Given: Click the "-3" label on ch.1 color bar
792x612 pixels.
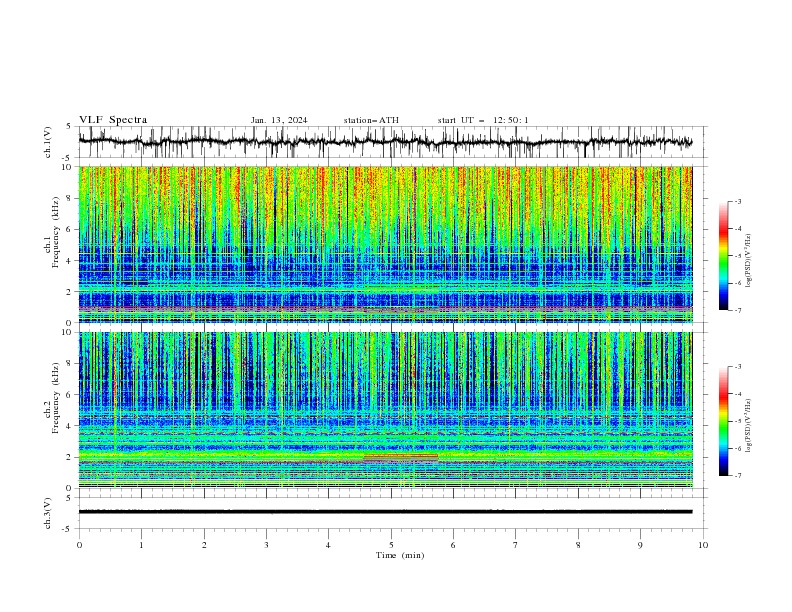Looking at the screenshot, I should pyautogui.click(x=737, y=201).
